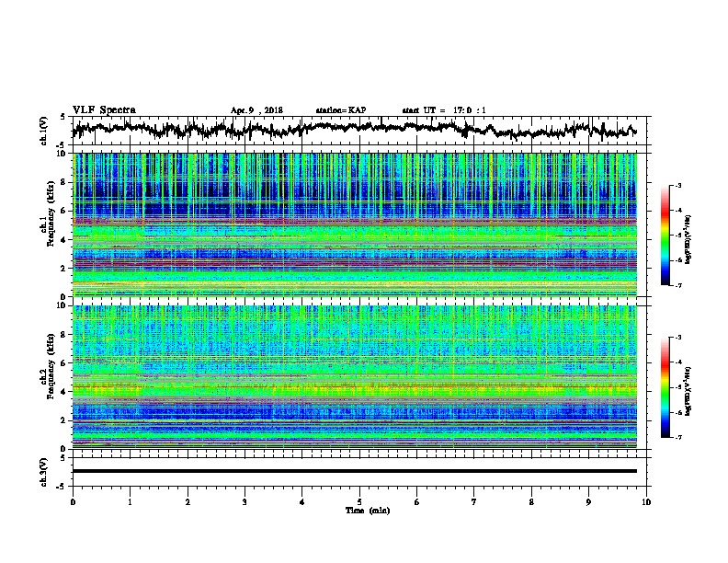Screen dimensions: 728x563
Task: Click inside the ch.1 spectrogram panel
Action: 355,224
